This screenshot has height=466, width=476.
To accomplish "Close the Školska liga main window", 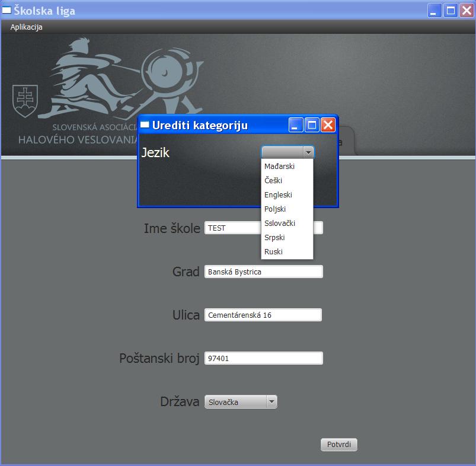I will 467,11.
